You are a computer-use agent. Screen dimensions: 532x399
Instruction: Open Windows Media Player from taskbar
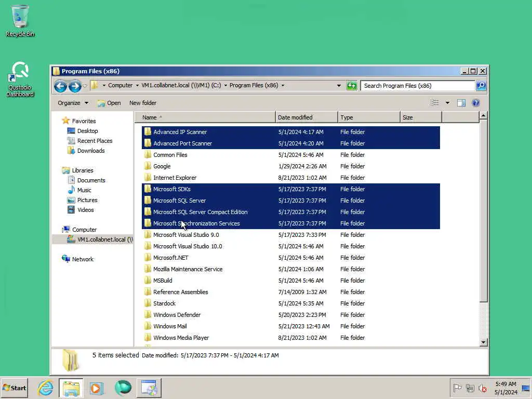pyautogui.click(x=96, y=388)
